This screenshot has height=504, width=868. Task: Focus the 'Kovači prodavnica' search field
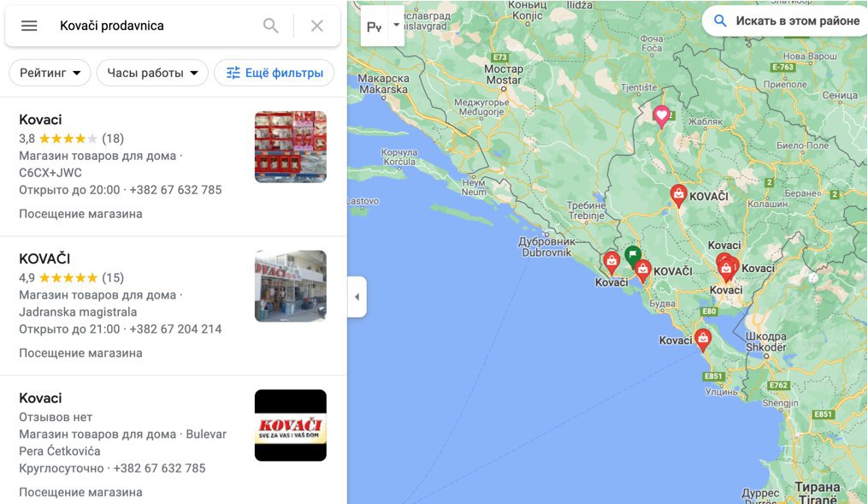click(x=155, y=26)
